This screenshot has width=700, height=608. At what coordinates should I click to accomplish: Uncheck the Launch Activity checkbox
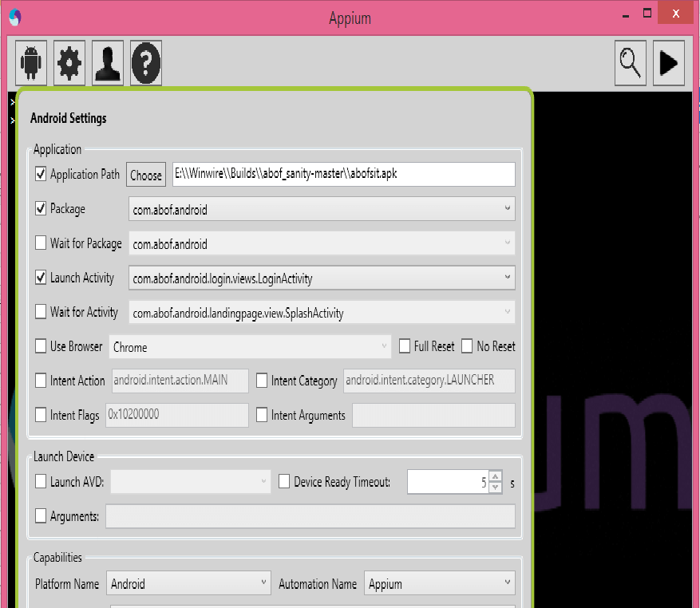click(41, 277)
